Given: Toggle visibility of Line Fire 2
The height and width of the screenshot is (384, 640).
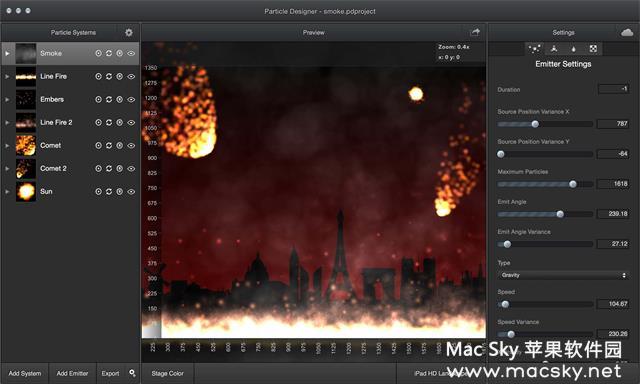Looking at the screenshot, I should [x=131, y=122].
